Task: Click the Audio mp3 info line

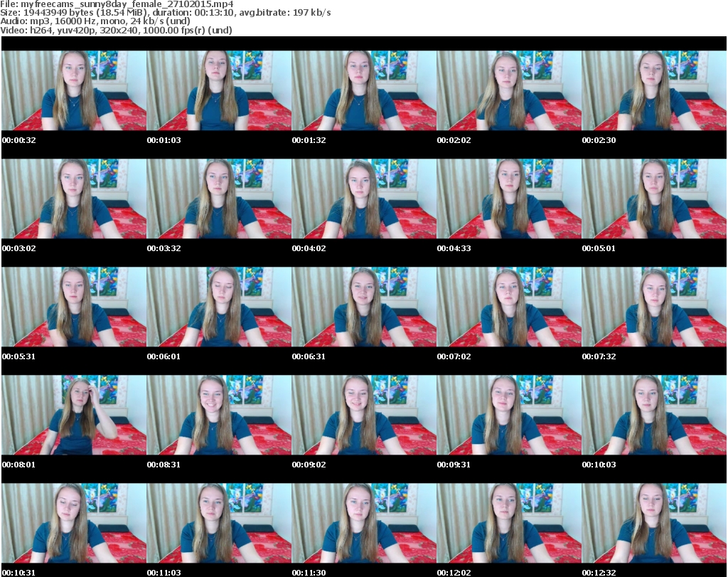Action: tap(95, 21)
